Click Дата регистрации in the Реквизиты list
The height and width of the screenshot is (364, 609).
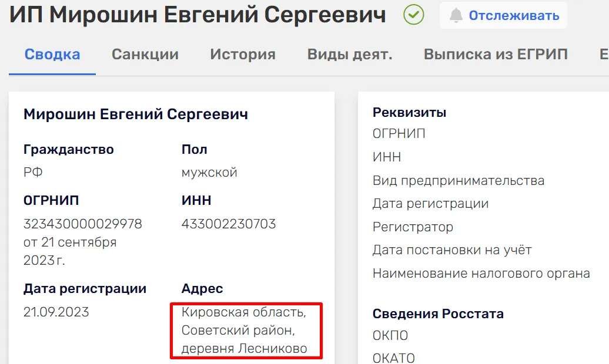tap(431, 204)
